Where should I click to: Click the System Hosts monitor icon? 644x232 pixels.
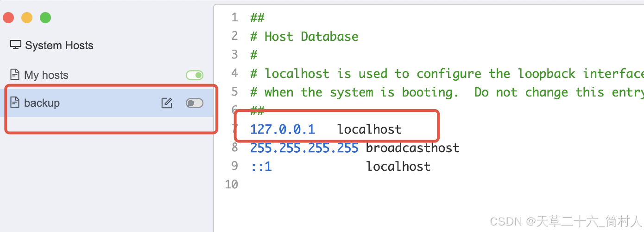[x=16, y=45]
